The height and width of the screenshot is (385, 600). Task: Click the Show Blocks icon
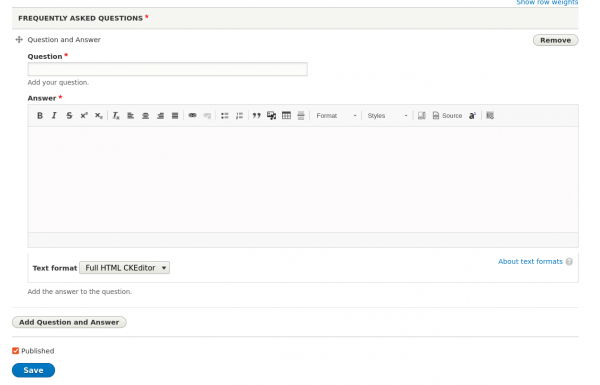click(422, 116)
